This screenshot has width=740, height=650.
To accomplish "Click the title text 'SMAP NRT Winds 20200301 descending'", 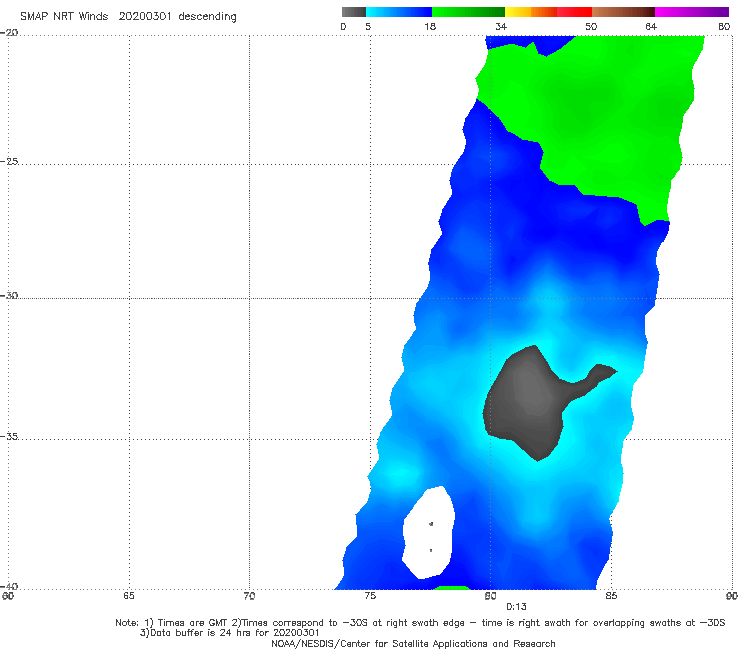I will [128, 16].
